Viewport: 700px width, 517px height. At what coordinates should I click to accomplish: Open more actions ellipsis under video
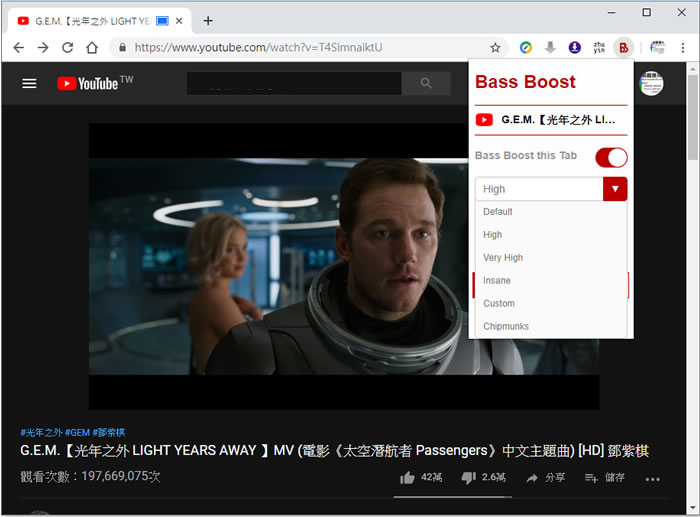pos(652,479)
